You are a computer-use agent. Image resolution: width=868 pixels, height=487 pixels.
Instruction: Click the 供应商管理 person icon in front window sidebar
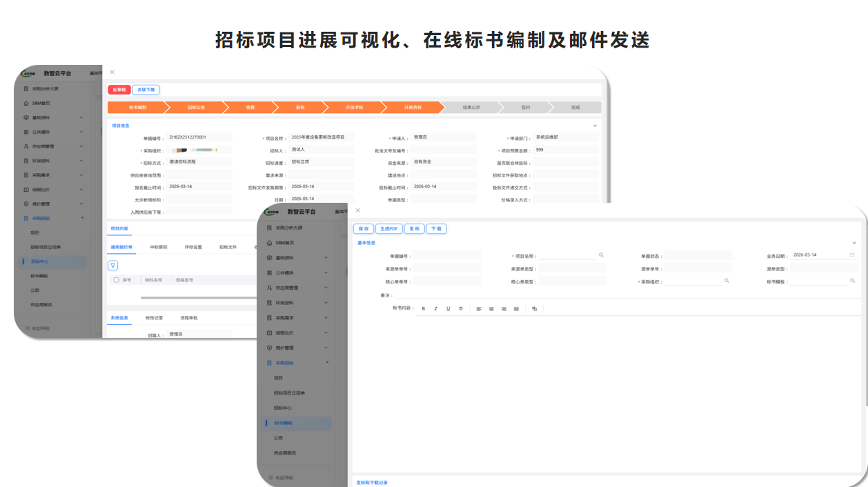point(270,288)
